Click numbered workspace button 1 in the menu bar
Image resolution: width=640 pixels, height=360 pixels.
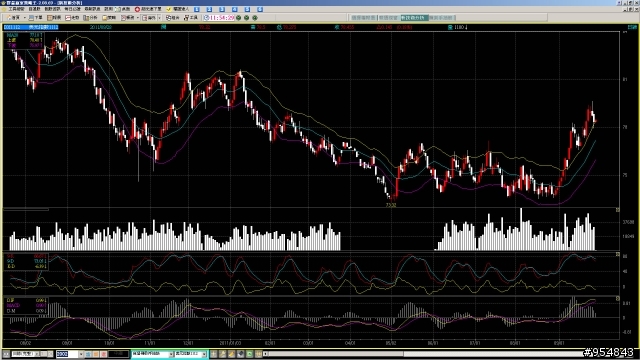coord(197,9)
